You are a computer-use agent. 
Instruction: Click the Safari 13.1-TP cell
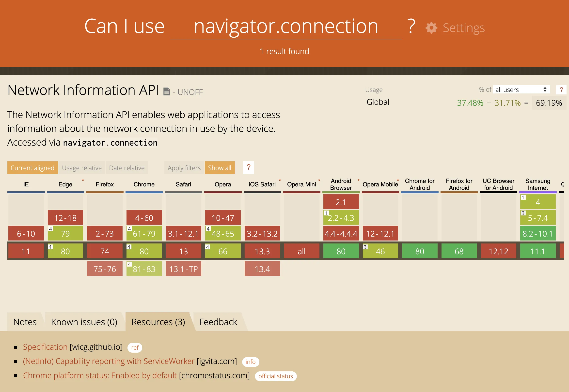click(x=184, y=269)
